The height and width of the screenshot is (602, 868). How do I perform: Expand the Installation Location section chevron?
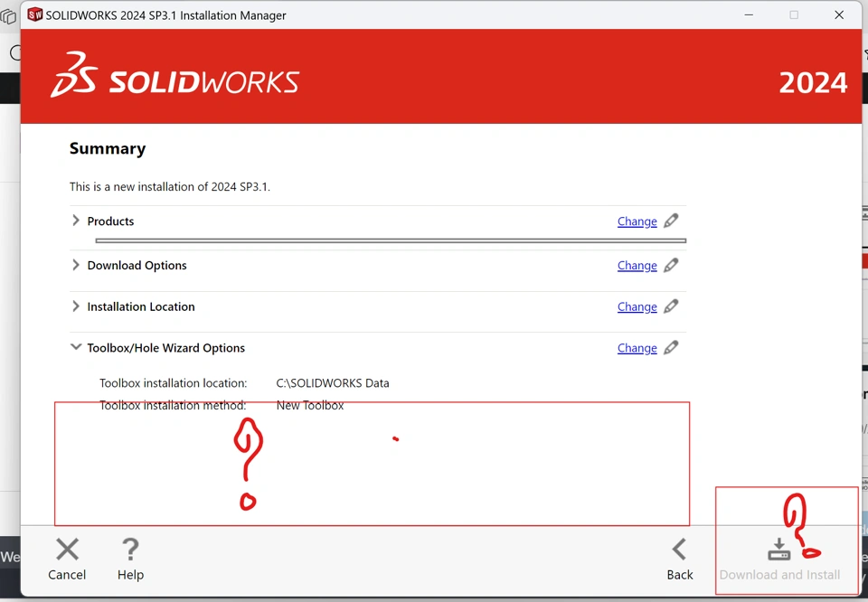(x=76, y=306)
